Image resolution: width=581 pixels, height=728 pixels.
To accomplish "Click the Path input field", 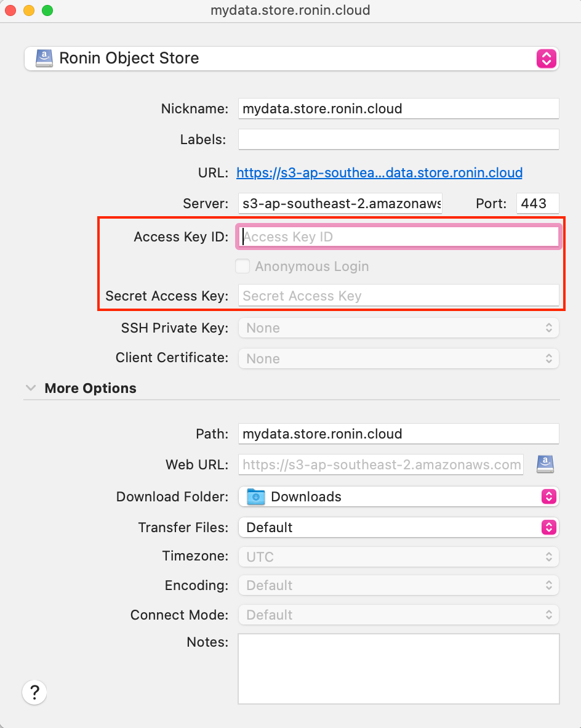I will click(399, 434).
